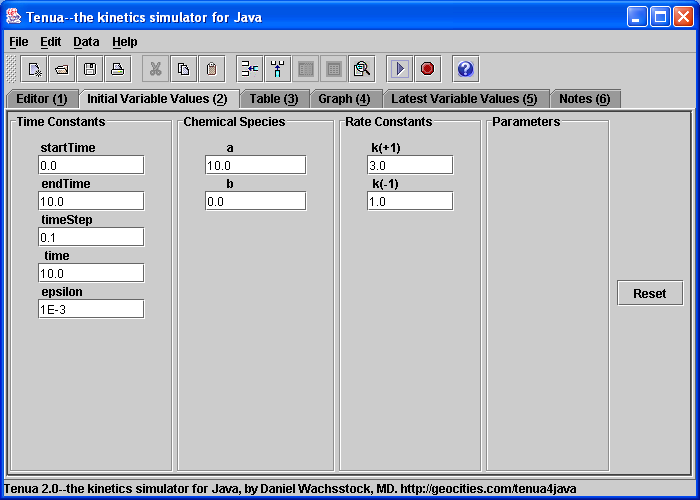The image size is (700, 500).
Task: Close the Tenua window
Action: click(x=683, y=17)
